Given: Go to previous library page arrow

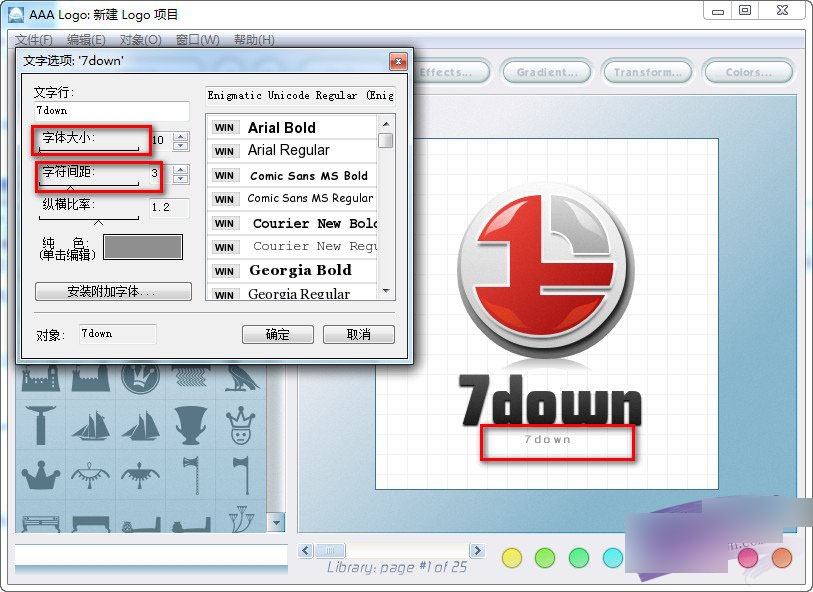Looking at the screenshot, I should click(306, 551).
